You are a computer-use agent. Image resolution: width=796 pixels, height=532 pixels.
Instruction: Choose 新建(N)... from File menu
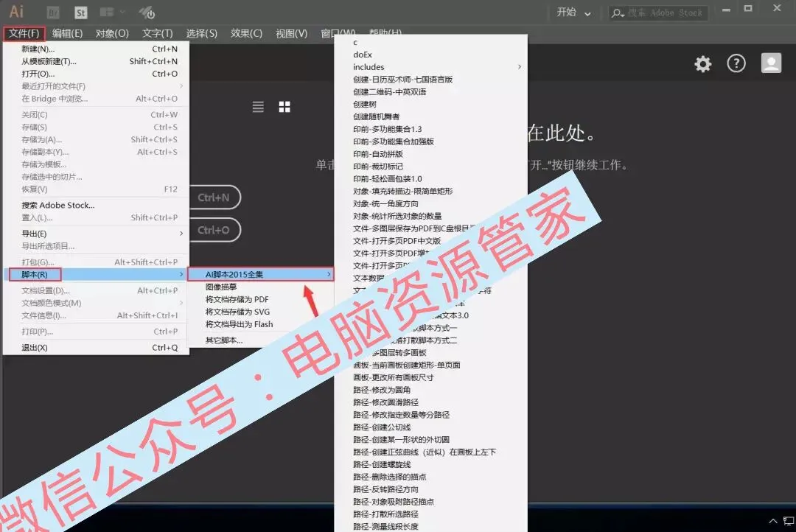[x=97, y=49]
